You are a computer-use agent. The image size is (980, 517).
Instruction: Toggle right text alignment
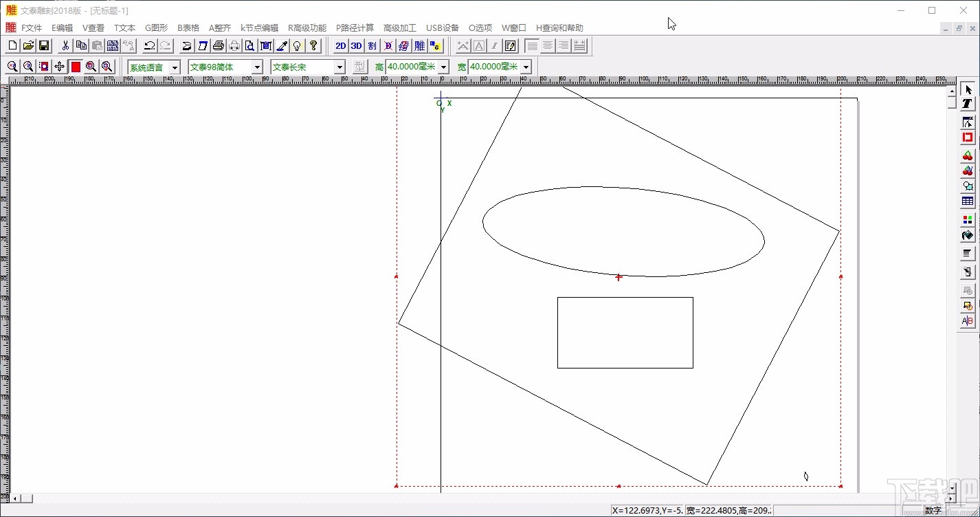[x=564, y=46]
